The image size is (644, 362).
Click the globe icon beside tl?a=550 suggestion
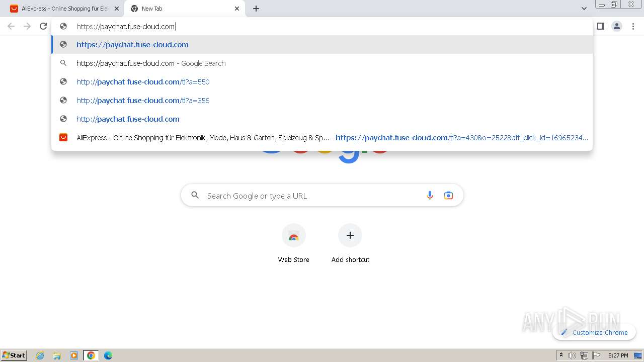pos(63,82)
